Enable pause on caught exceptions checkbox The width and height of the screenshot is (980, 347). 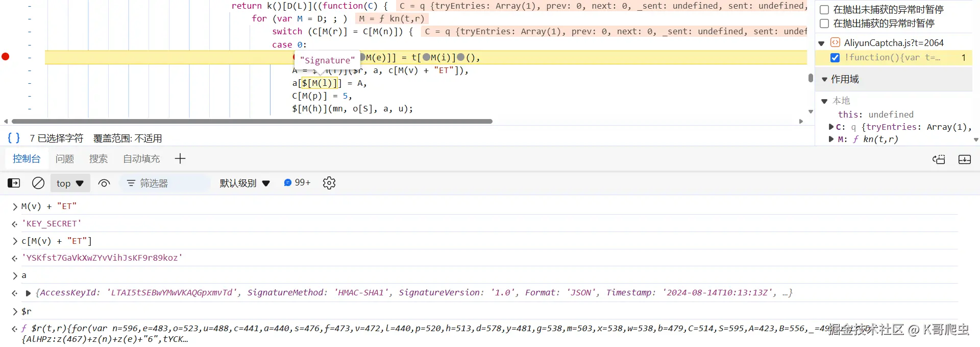coord(824,24)
